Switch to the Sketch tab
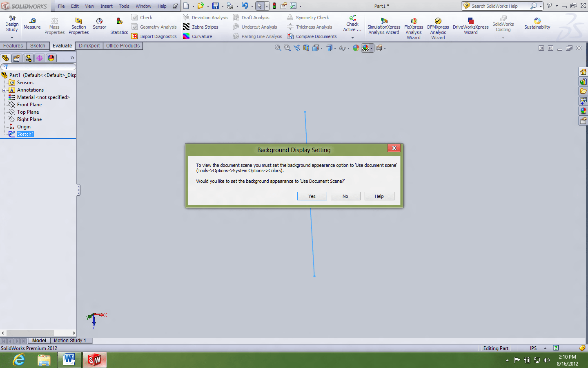The width and height of the screenshot is (588, 368). coord(38,46)
